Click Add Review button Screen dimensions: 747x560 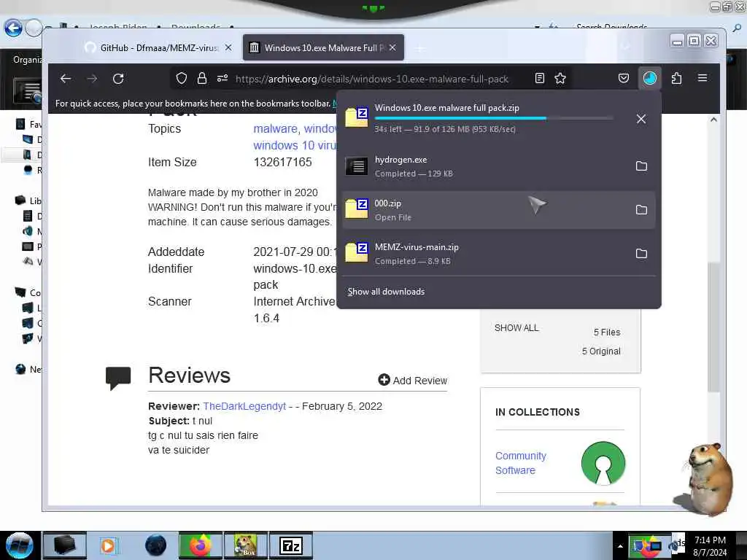(x=413, y=380)
